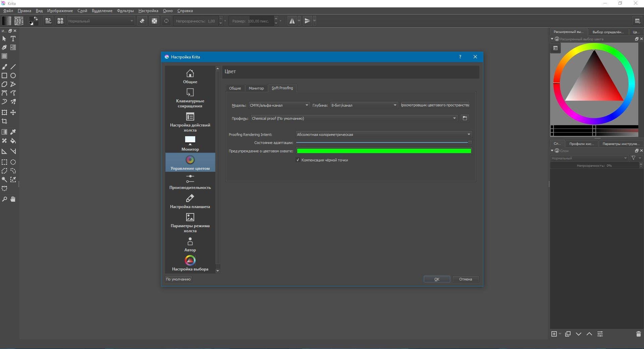Open the Author settings section
Screen dimensions: 644x349
pos(190,244)
